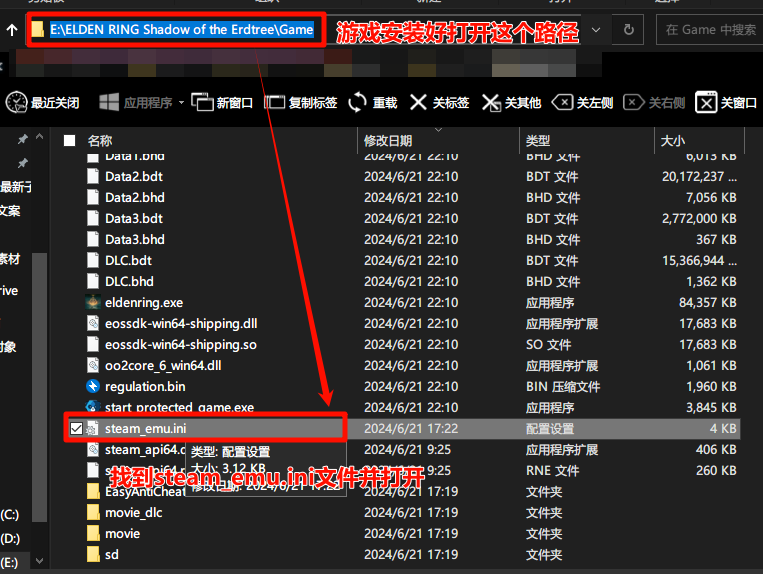The image size is (763, 574).
Task: Click the up-directory arrow icon
Action: [x=12, y=30]
